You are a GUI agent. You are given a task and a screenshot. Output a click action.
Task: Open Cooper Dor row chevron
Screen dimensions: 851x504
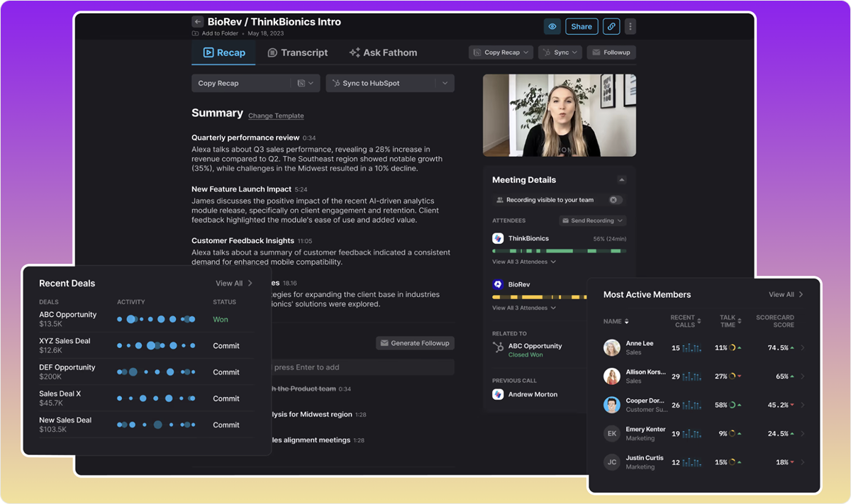pos(803,405)
